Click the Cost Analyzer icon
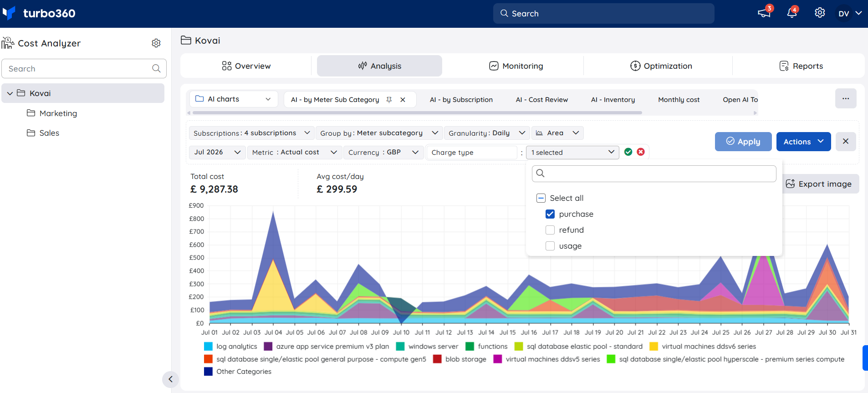Screen dimensions: 868x393 (x=8, y=43)
